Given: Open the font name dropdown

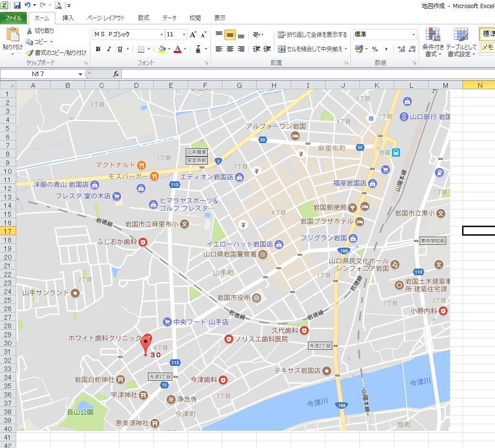Looking at the screenshot, I should 161,34.
